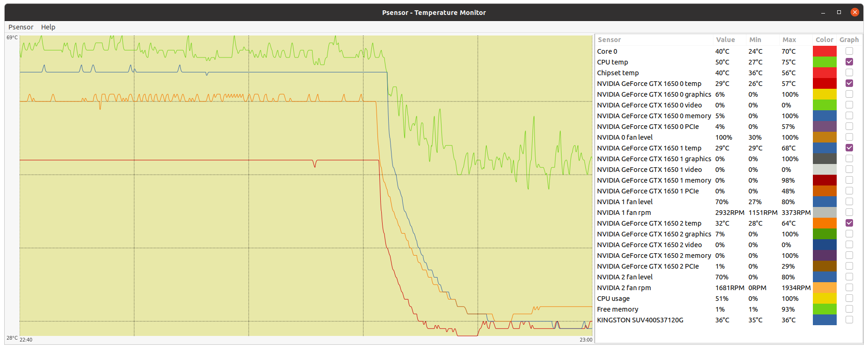Disable graph for GTX 1650 2 temp
The width and height of the screenshot is (868, 349).
849,223
